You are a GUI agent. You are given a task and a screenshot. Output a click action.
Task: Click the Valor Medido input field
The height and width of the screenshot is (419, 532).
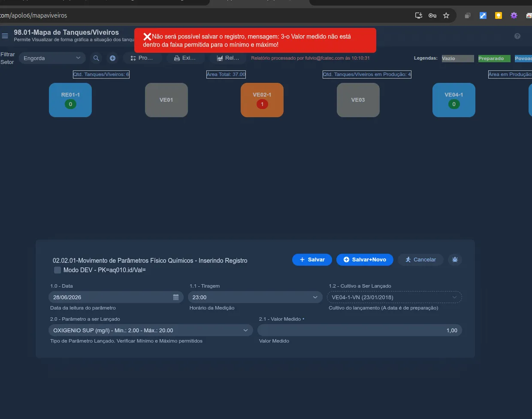tap(360, 330)
